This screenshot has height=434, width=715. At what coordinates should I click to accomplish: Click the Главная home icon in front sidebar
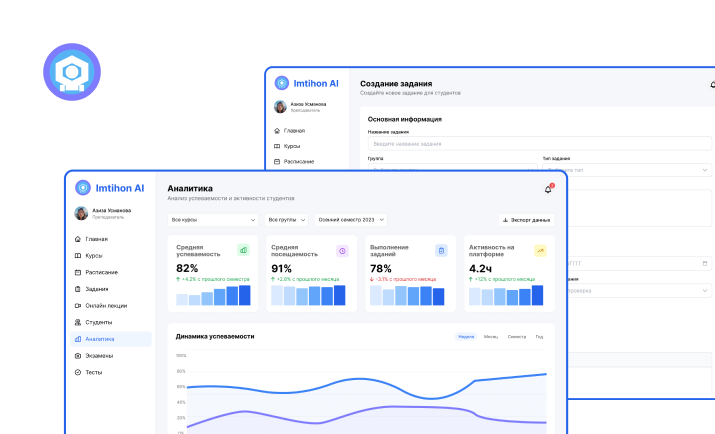point(78,239)
